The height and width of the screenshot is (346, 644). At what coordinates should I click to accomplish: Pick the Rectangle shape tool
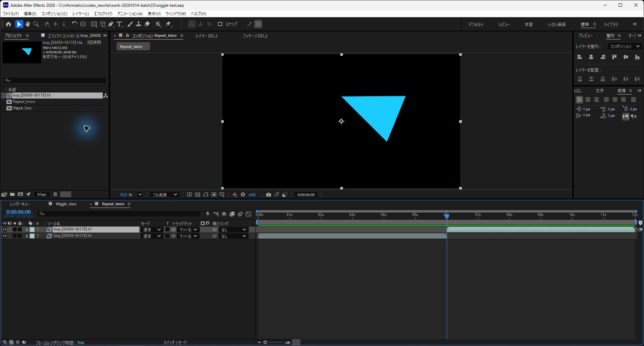pos(94,24)
